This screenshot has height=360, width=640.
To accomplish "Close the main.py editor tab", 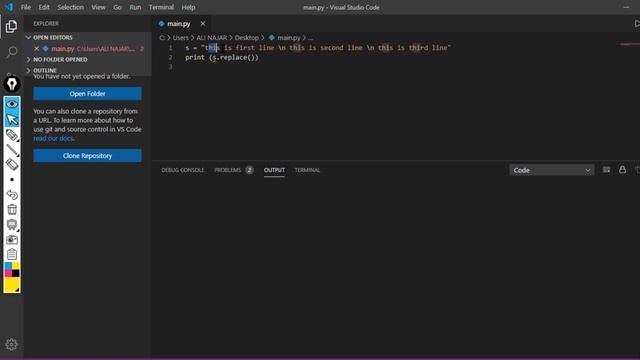I will pyautogui.click(x=203, y=24).
